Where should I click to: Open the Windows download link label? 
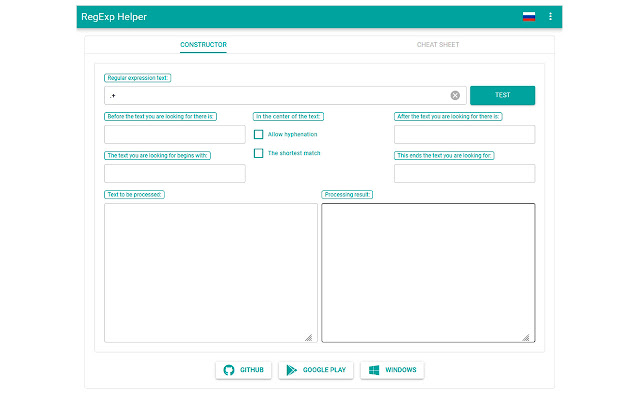click(400, 370)
